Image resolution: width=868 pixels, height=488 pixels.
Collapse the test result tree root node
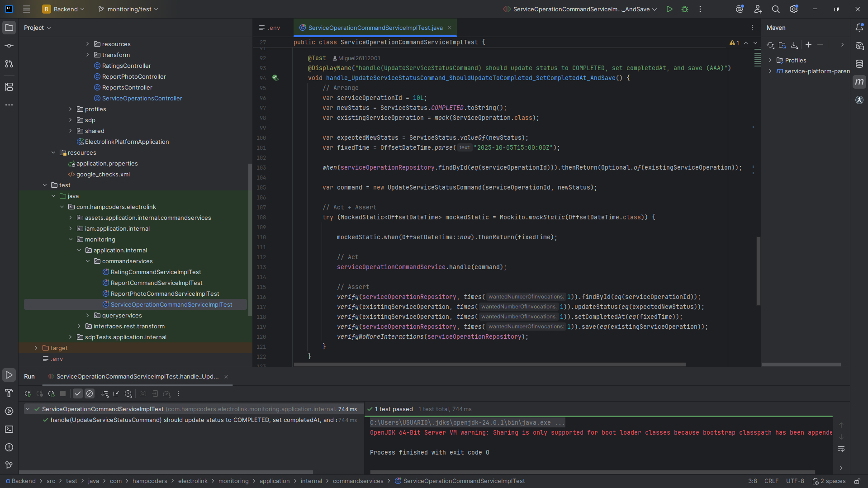tap(28, 409)
